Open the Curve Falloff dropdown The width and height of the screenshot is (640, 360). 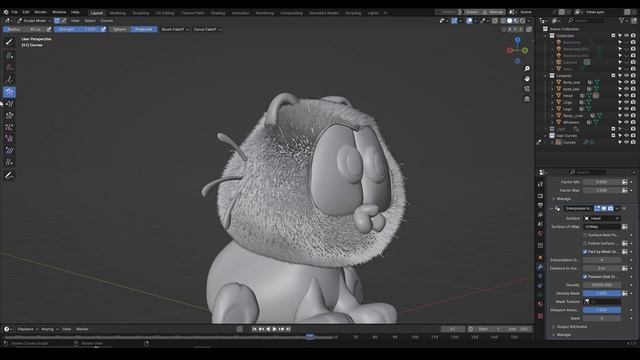(x=207, y=29)
